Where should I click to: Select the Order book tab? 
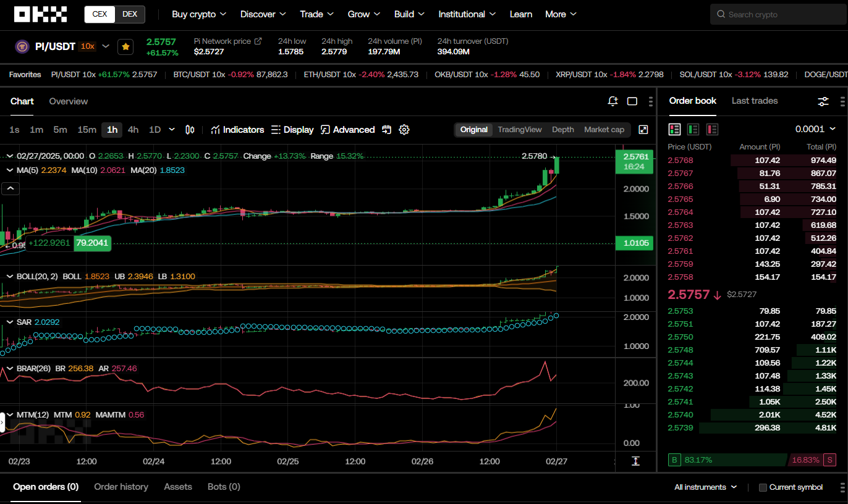[693, 101]
